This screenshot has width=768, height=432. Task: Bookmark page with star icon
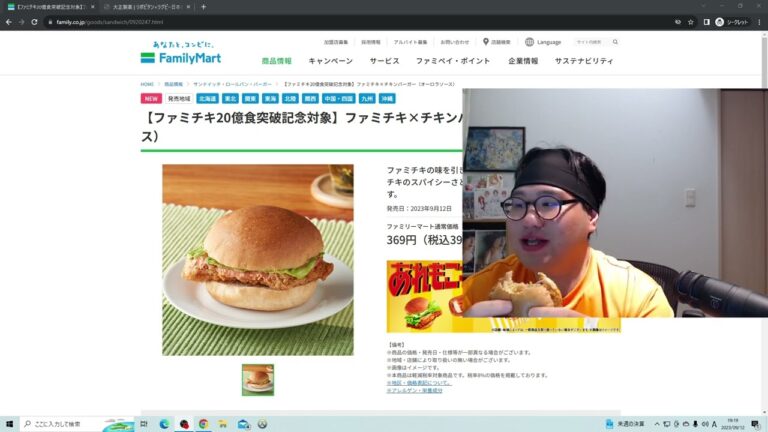(691, 22)
